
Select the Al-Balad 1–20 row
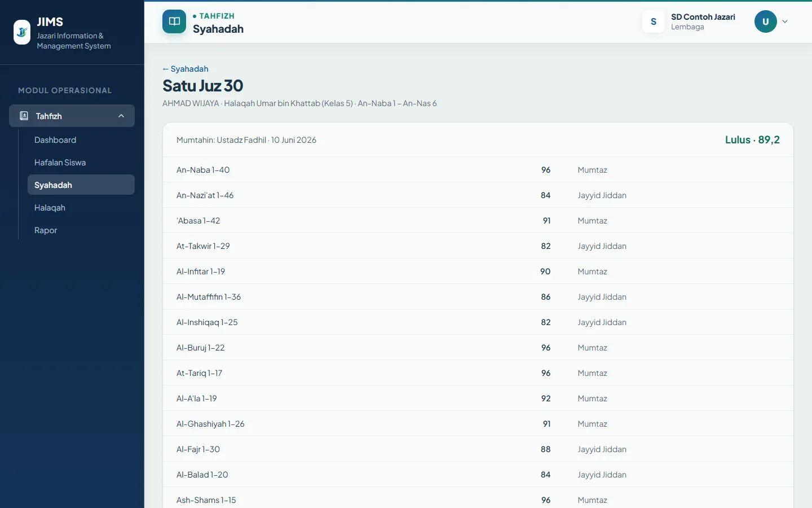[478, 475]
